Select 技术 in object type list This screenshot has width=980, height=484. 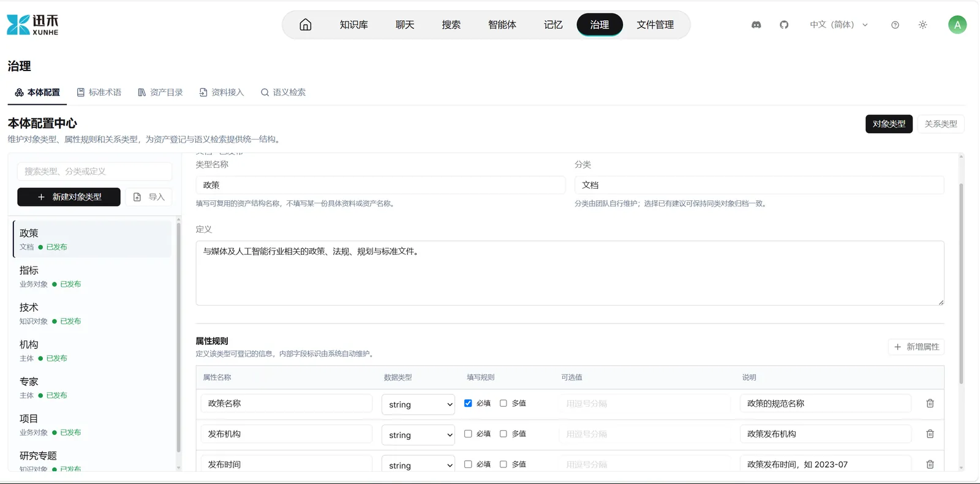(x=92, y=314)
